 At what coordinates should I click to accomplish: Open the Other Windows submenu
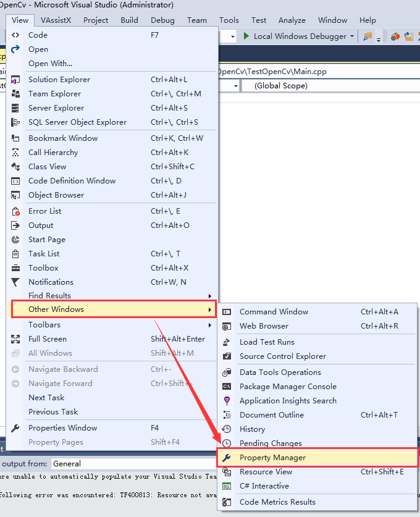(x=114, y=309)
